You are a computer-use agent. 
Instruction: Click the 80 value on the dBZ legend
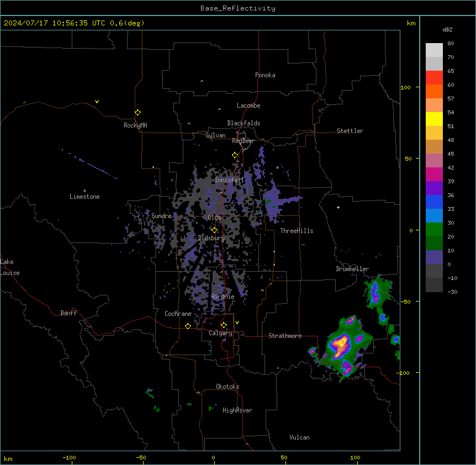(x=451, y=43)
